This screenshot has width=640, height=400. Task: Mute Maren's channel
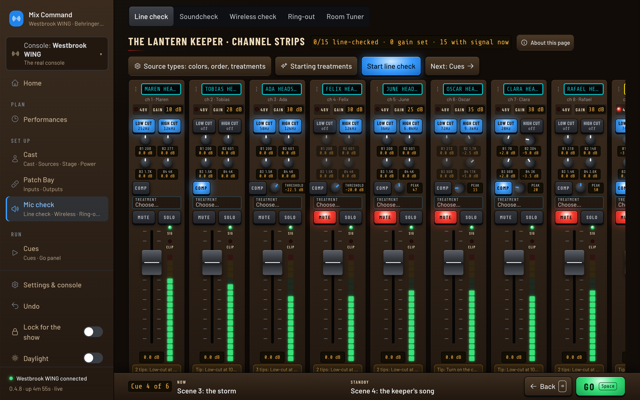[144, 218]
